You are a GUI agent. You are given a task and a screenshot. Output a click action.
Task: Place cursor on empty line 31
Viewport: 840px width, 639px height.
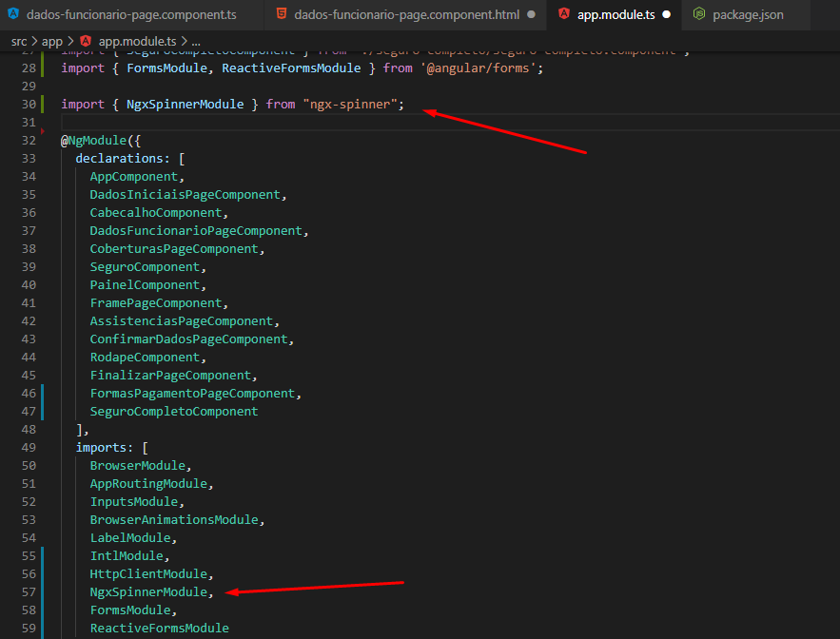click(450, 122)
